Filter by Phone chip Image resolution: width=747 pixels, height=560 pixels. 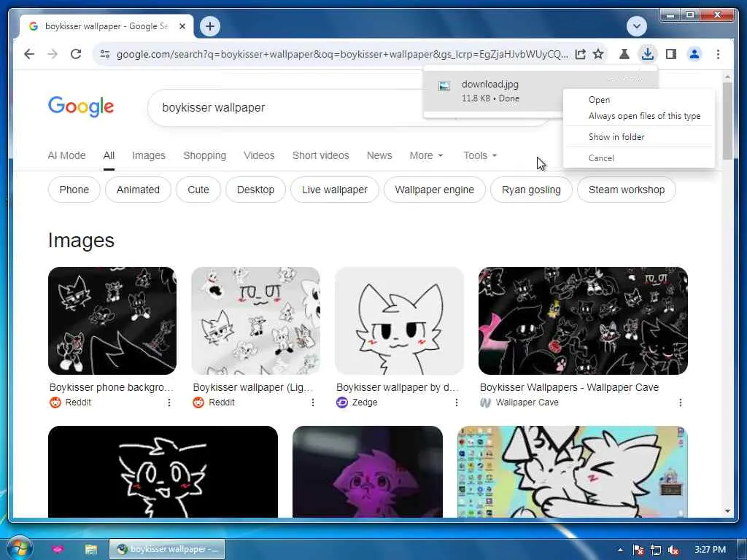pos(74,190)
